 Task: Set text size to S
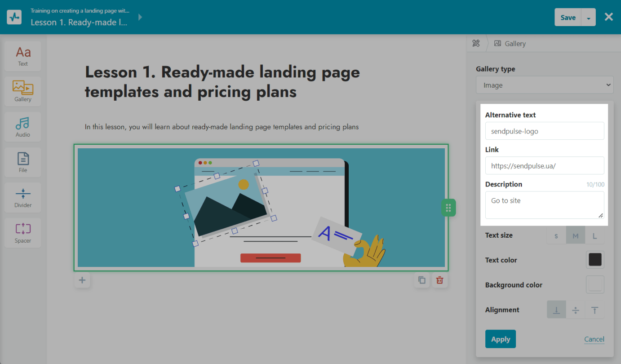pos(556,236)
